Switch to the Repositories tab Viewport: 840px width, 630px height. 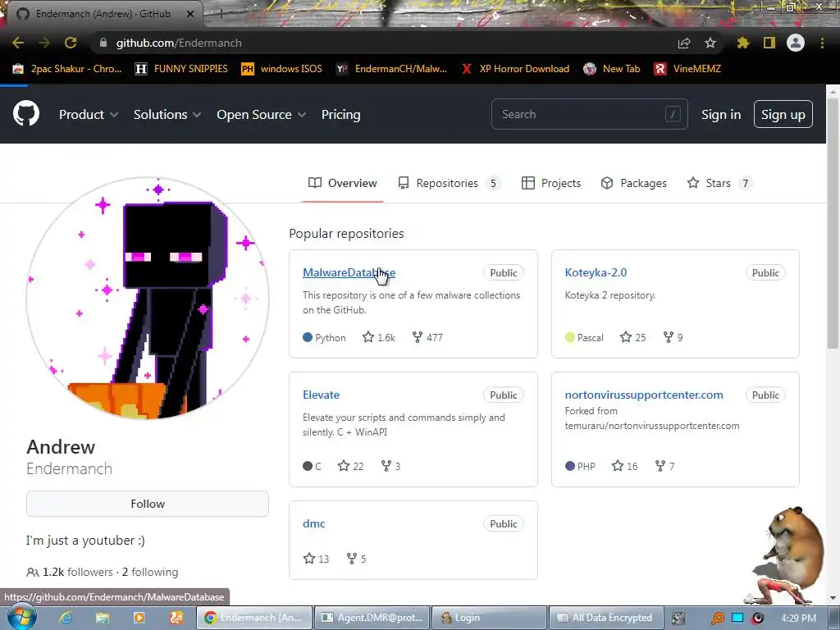pyautogui.click(x=449, y=183)
